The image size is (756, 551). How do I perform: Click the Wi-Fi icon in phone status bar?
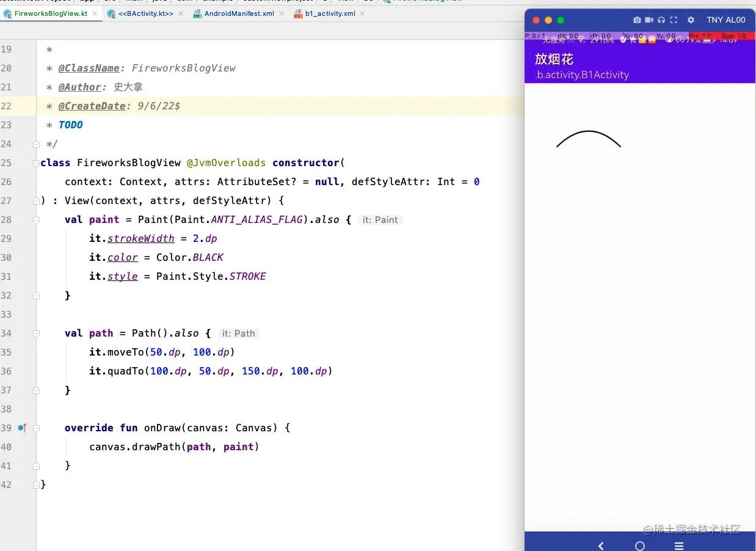[x=581, y=40]
